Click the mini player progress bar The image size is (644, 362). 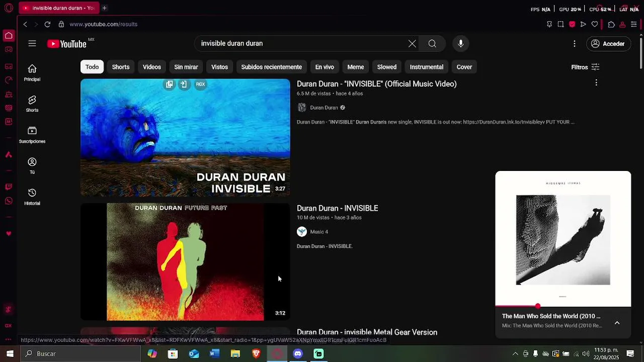pyautogui.click(x=563, y=306)
